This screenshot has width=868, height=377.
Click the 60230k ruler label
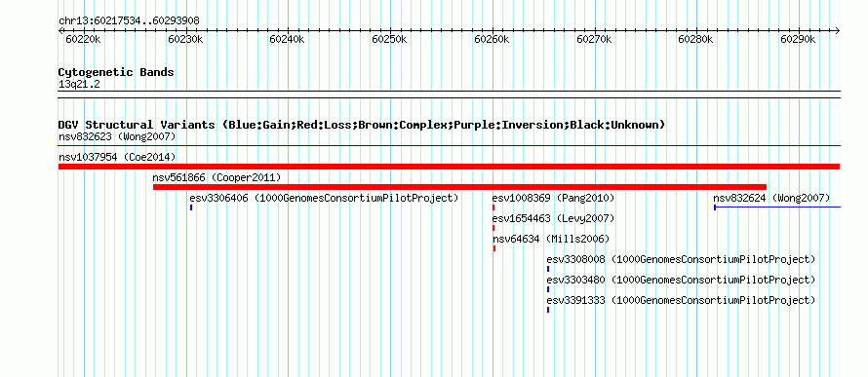pyautogui.click(x=185, y=39)
